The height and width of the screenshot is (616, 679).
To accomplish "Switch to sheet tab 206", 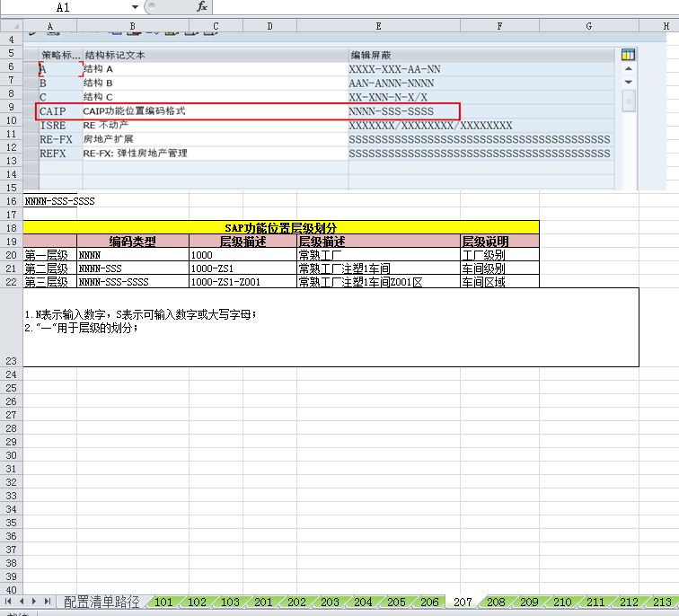I will tap(429, 602).
